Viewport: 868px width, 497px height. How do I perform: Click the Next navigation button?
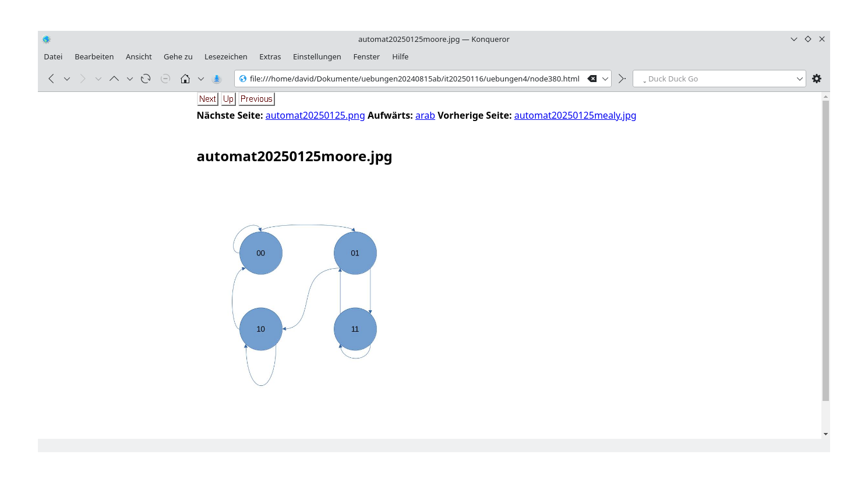(207, 99)
